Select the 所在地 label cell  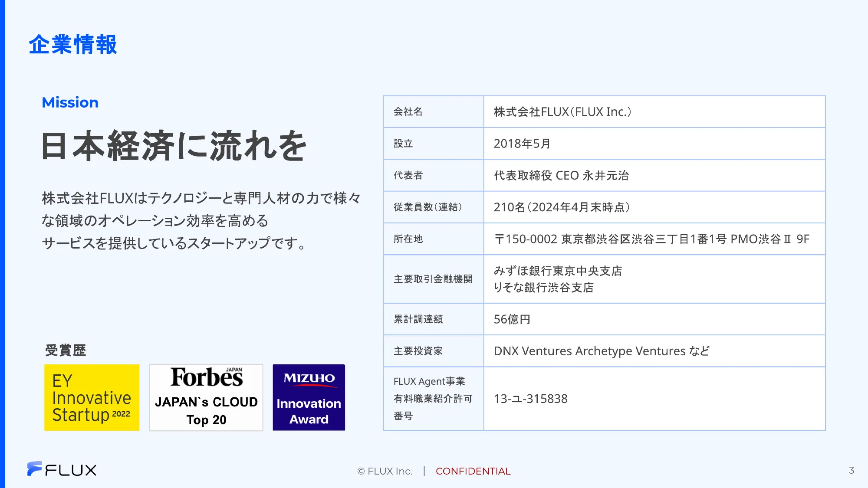[434, 239]
